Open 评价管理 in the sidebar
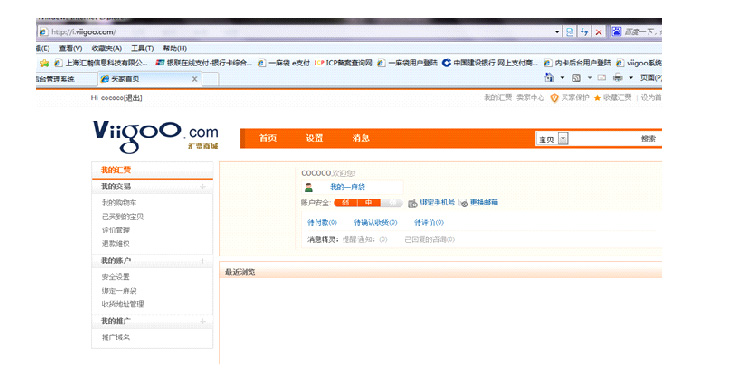 pos(116,230)
